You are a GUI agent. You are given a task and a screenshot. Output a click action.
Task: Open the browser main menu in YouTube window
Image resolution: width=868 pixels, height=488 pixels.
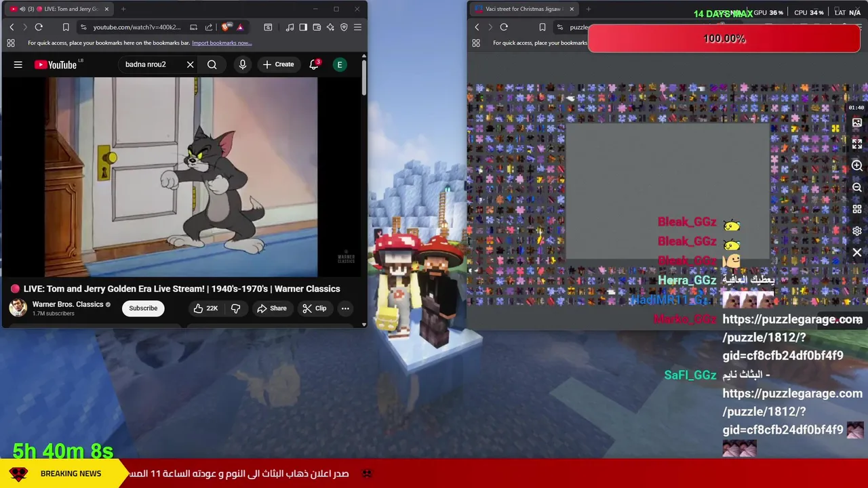tap(357, 27)
